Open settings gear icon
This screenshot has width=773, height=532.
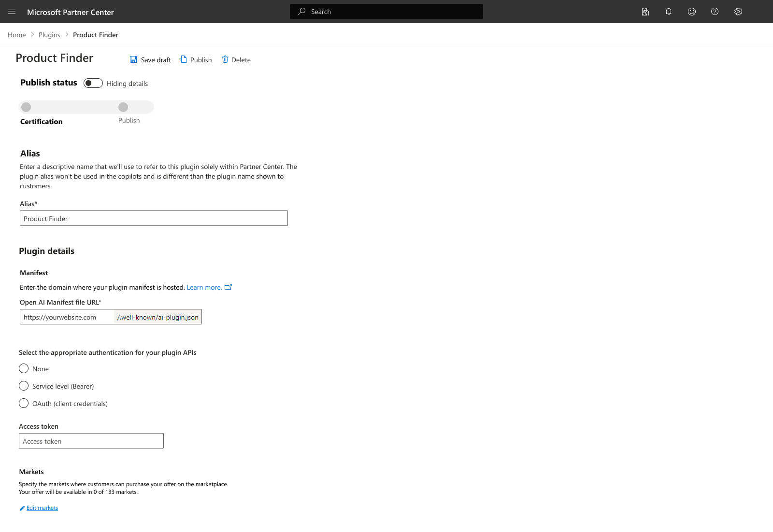738,12
